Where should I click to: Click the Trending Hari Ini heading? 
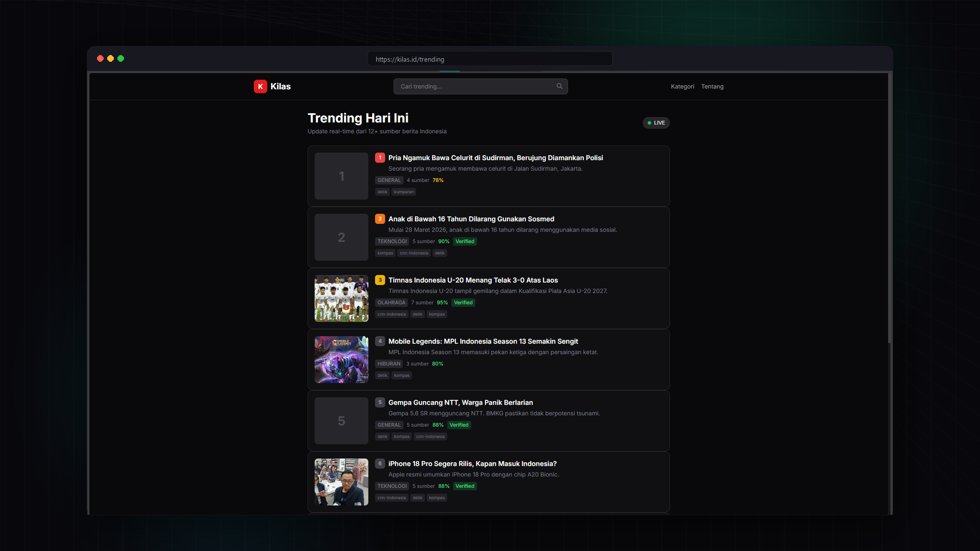pyautogui.click(x=358, y=118)
